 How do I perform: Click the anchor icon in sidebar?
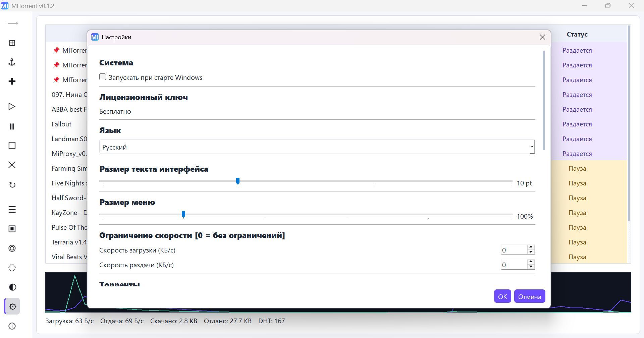[x=12, y=62]
